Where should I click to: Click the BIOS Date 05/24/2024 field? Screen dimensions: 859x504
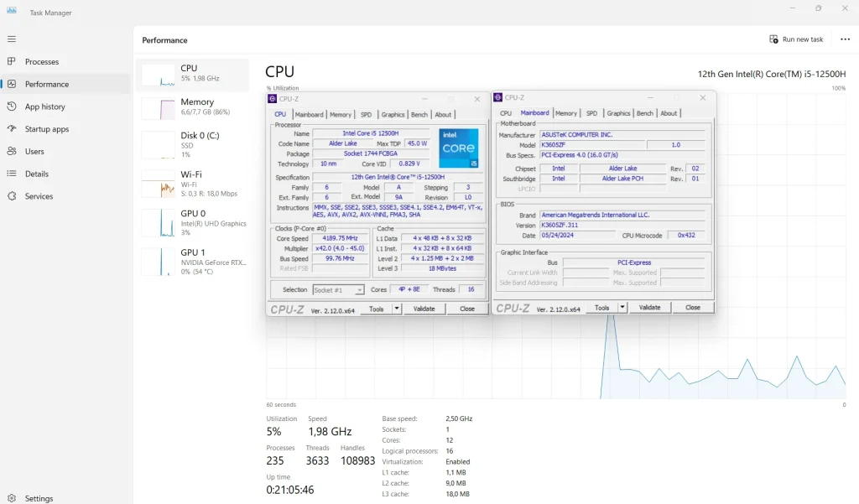pos(577,235)
